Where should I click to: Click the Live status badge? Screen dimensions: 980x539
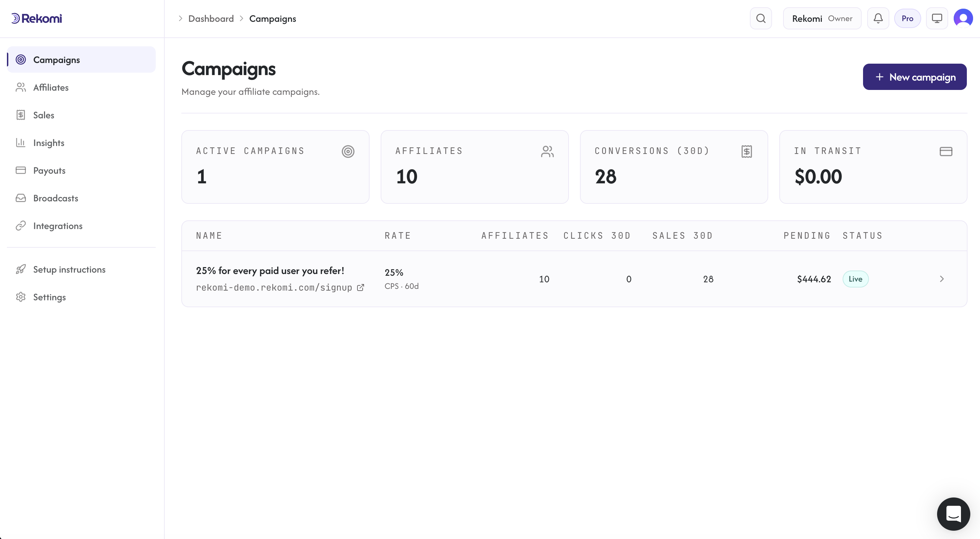click(x=855, y=279)
